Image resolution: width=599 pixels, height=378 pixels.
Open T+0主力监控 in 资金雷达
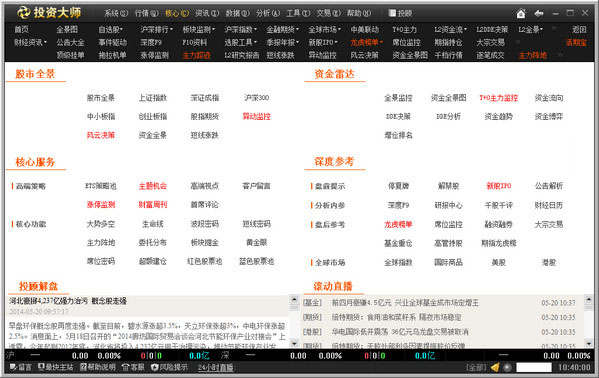(499, 98)
